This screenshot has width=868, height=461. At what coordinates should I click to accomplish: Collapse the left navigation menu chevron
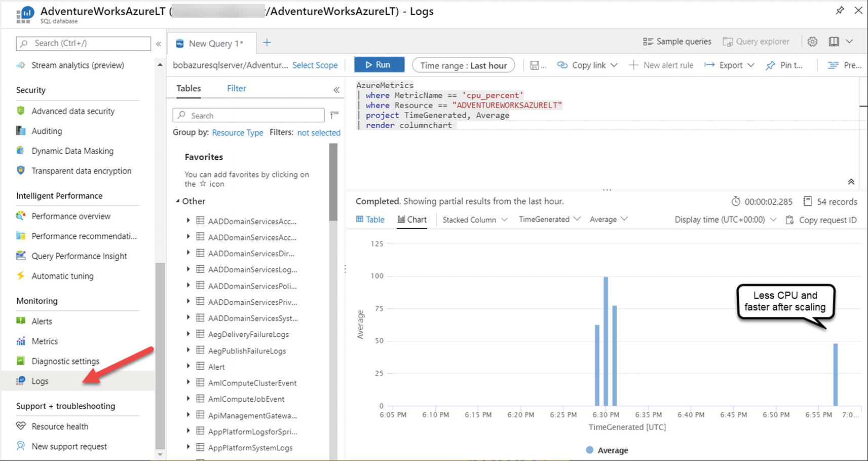click(x=159, y=44)
